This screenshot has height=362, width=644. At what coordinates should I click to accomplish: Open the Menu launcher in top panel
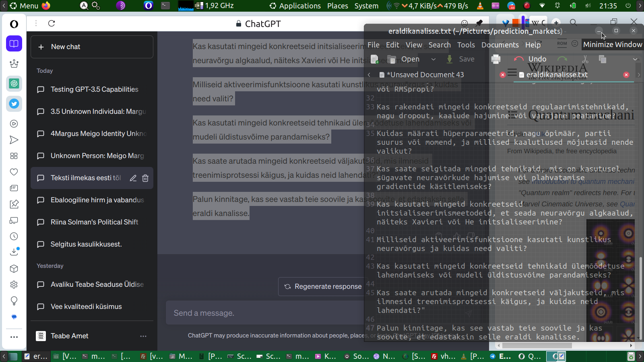[24, 6]
